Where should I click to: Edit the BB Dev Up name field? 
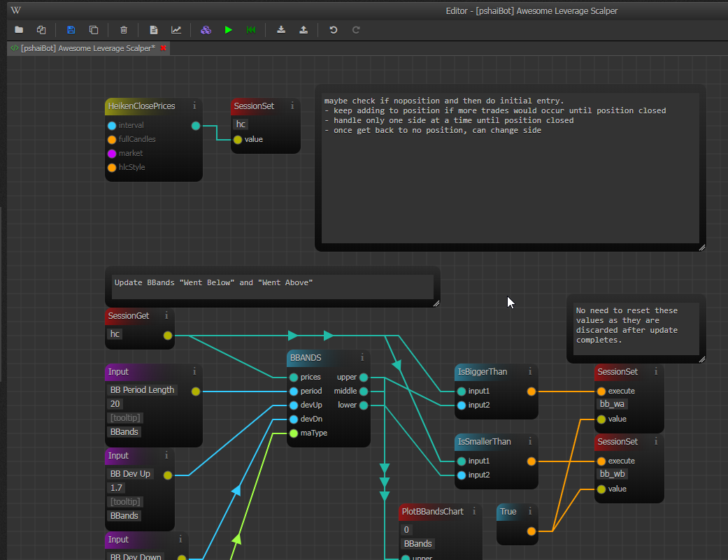(130, 474)
